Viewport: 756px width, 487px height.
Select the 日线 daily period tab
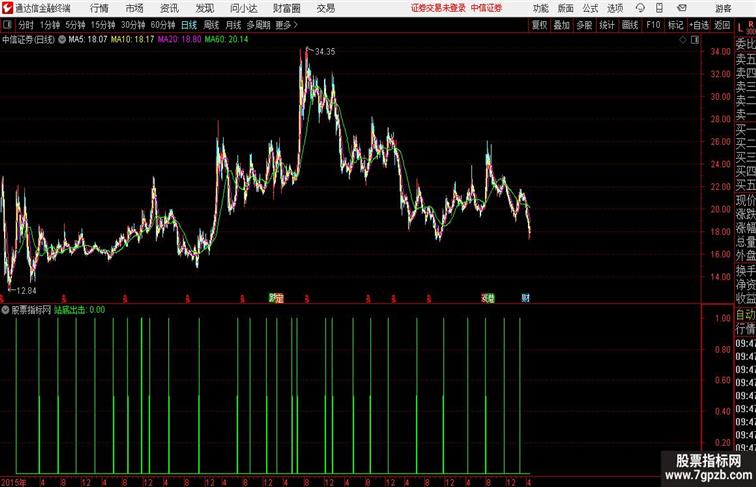coord(189,25)
